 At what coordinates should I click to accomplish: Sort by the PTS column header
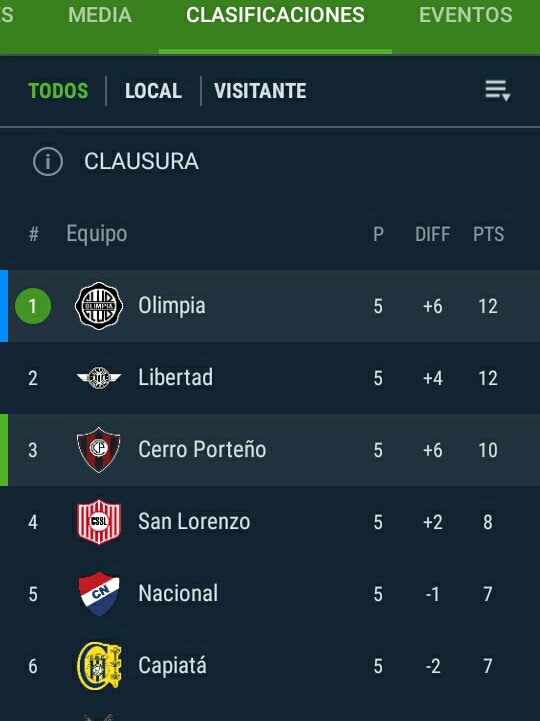488,234
